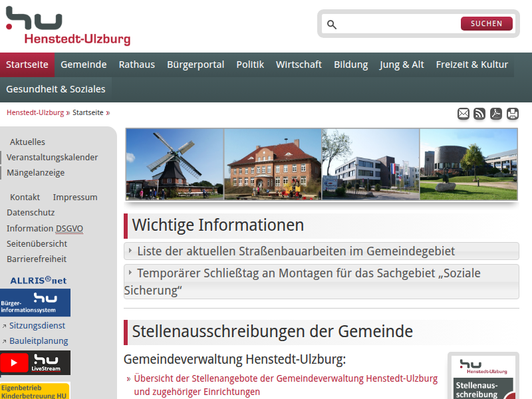The height and width of the screenshot is (399, 532).
Task: Click the windmill photo
Action: point(175,164)
